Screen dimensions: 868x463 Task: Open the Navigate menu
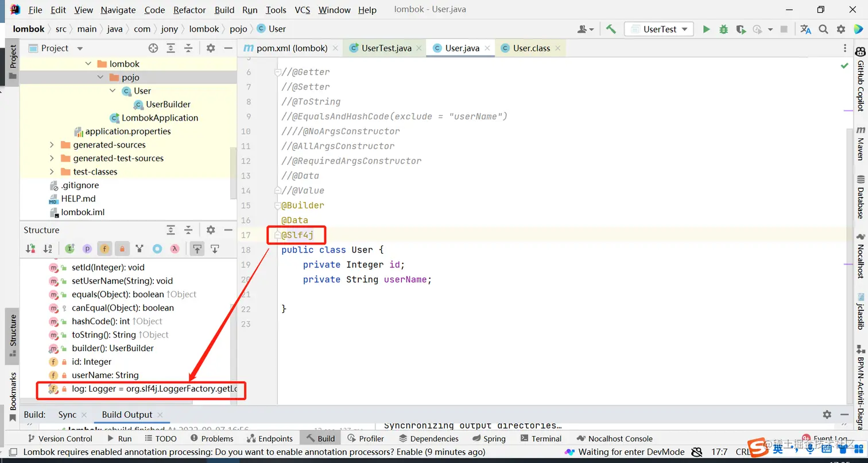click(118, 10)
